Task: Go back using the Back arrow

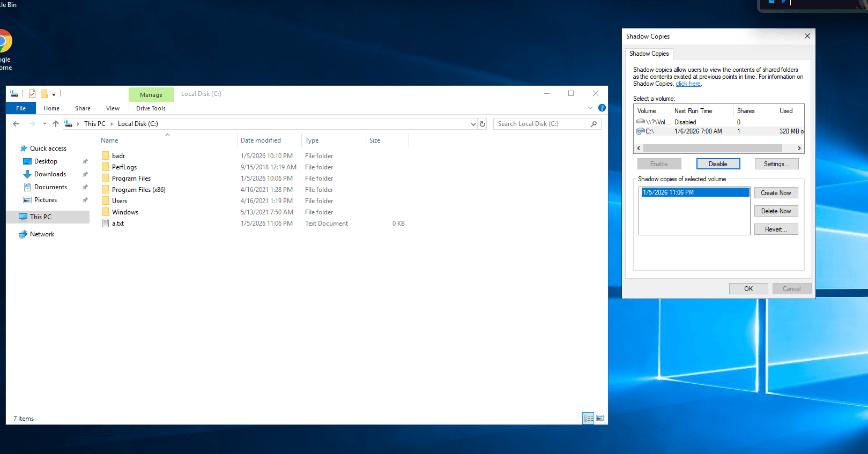Action: pyautogui.click(x=16, y=124)
